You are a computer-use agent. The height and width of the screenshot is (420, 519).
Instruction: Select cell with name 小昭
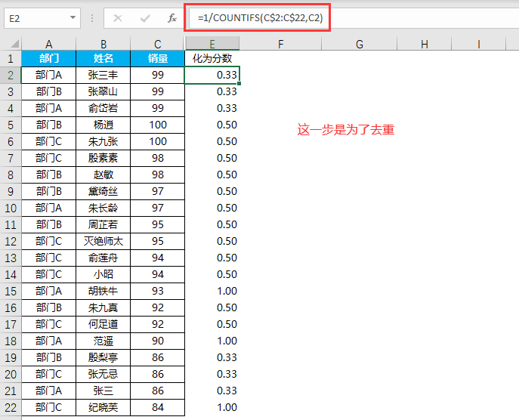pos(103,274)
